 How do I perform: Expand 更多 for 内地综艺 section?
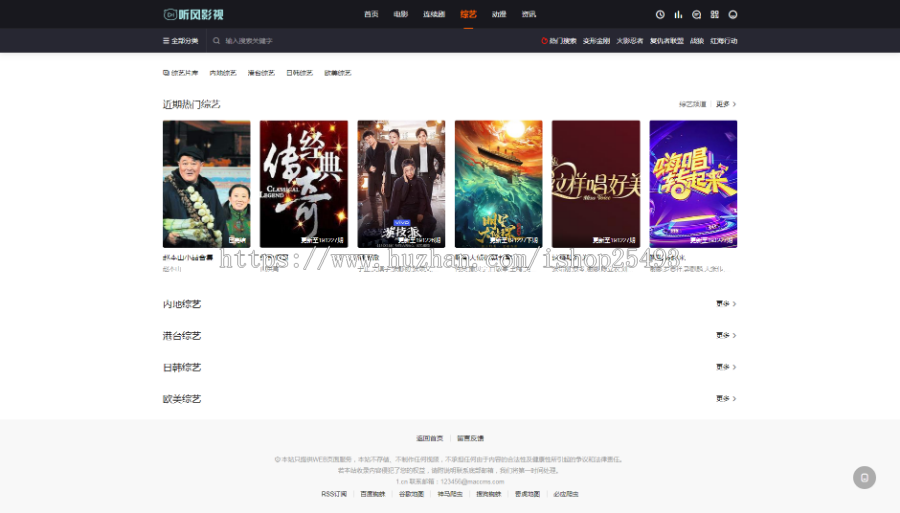coord(726,304)
